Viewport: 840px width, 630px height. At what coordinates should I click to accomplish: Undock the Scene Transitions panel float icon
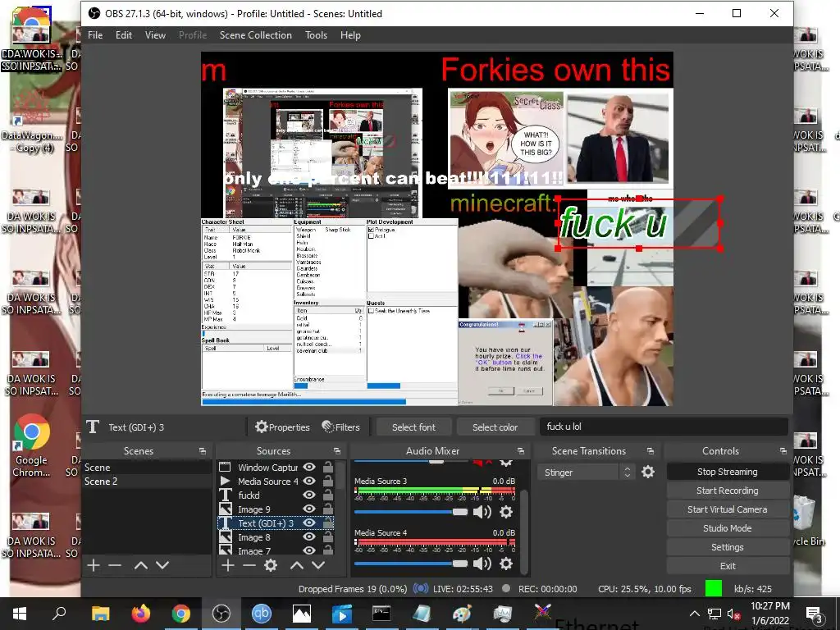pos(650,451)
